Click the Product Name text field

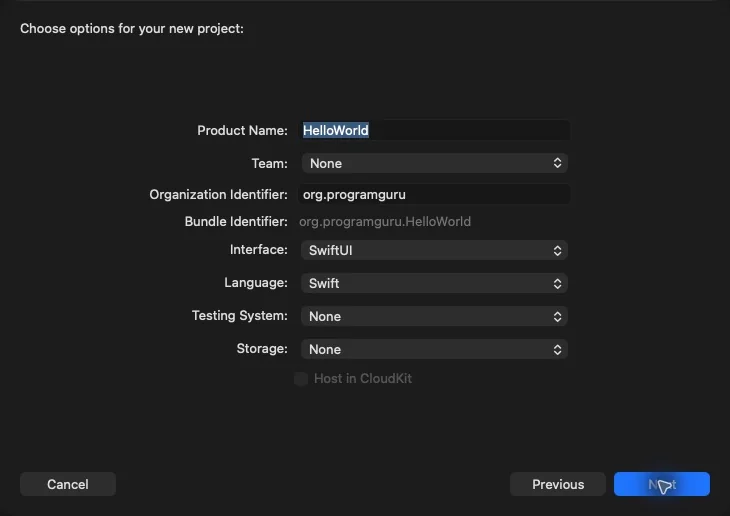(434, 130)
